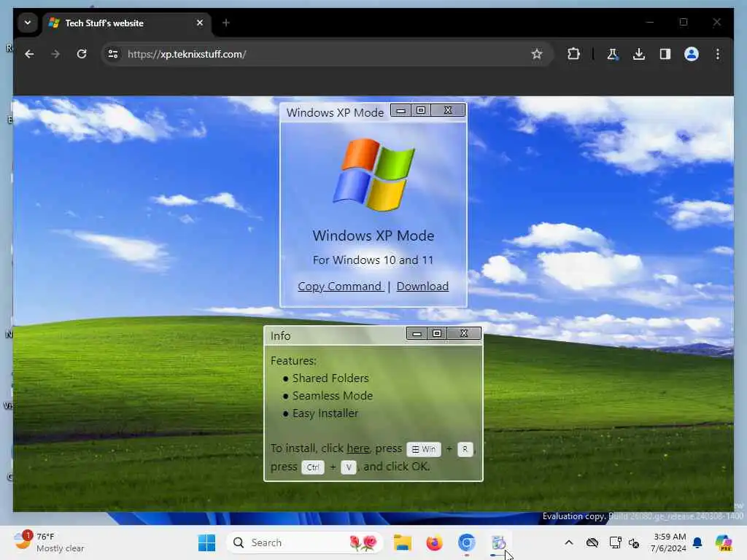
Task: View site information icon in address bar
Action: pos(113,54)
